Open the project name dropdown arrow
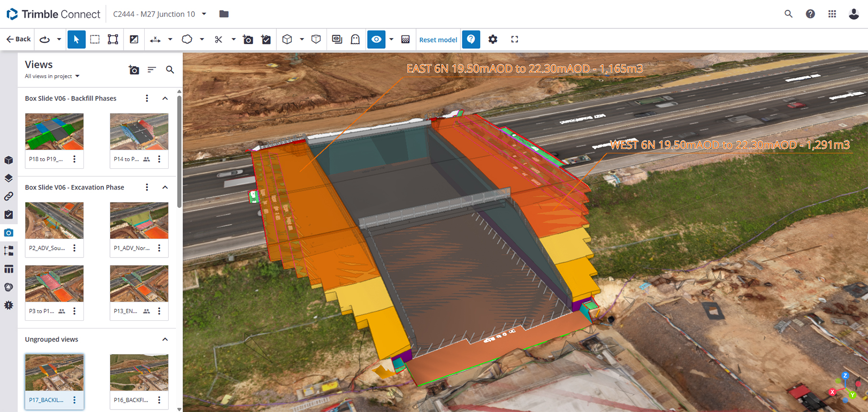868x412 pixels. pyautogui.click(x=204, y=14)
